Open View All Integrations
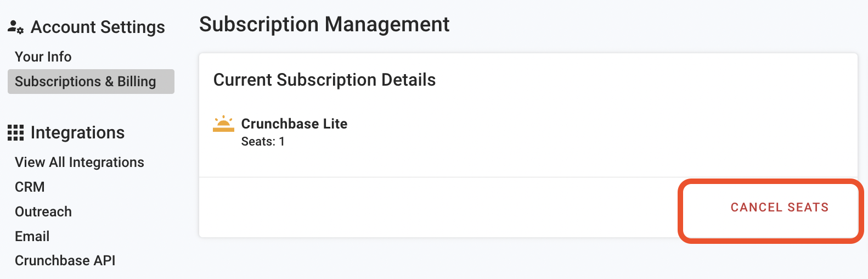This screenshot has height=279, width=868. point(79,162)
